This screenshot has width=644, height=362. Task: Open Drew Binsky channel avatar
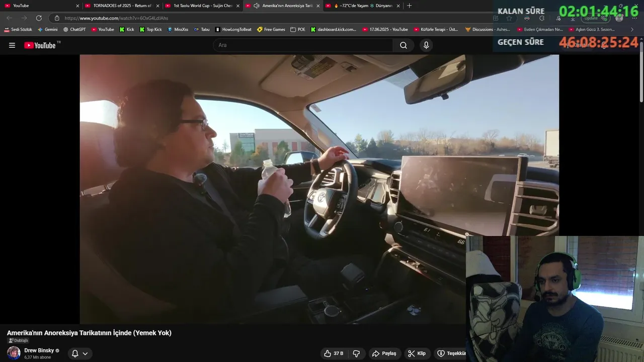pos(14,353)
